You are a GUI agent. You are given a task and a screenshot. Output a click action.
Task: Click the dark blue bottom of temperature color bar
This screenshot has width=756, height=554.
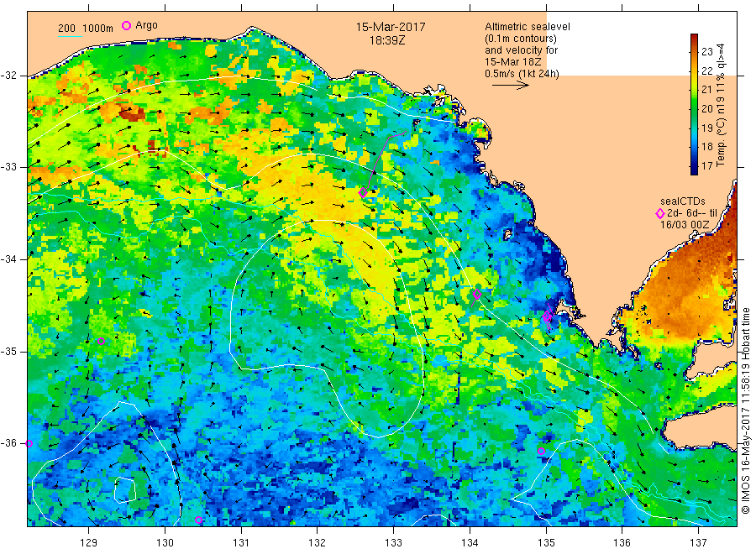(695, 170)
